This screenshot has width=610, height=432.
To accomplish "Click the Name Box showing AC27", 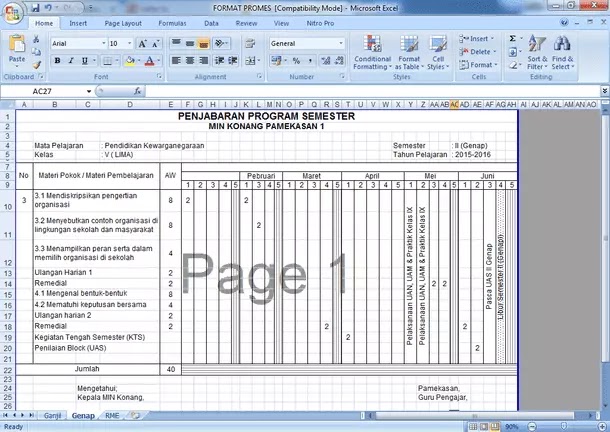I will point(43,91).
